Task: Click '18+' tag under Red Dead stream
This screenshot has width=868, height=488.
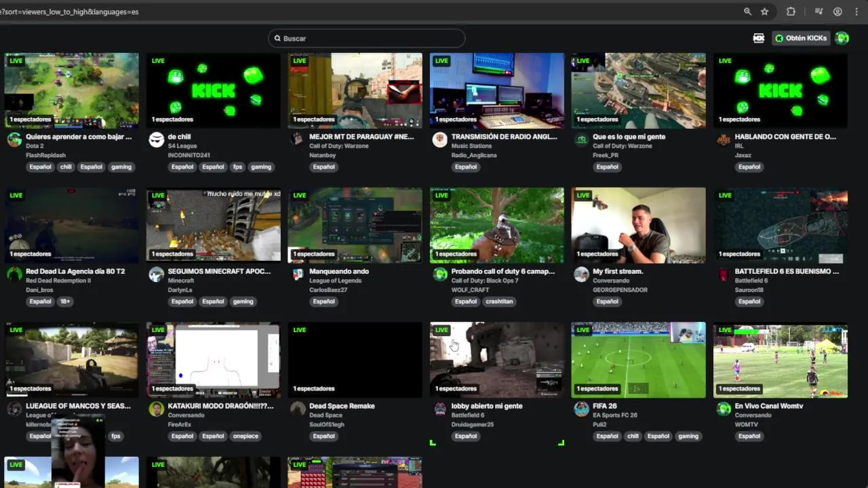Action: tap(65, 302)
